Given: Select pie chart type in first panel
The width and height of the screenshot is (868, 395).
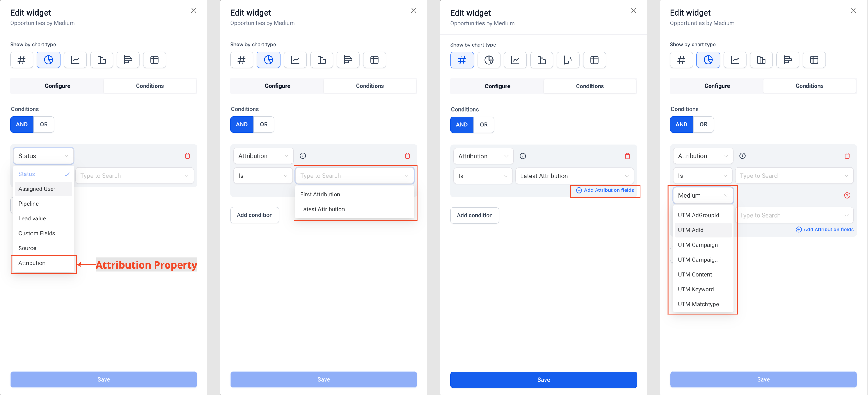Looking at the screenshot, I should [x=48, y=60].
